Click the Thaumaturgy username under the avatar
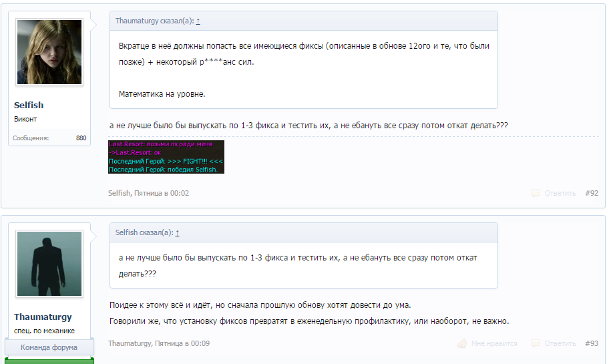 [x=43, y=317]
